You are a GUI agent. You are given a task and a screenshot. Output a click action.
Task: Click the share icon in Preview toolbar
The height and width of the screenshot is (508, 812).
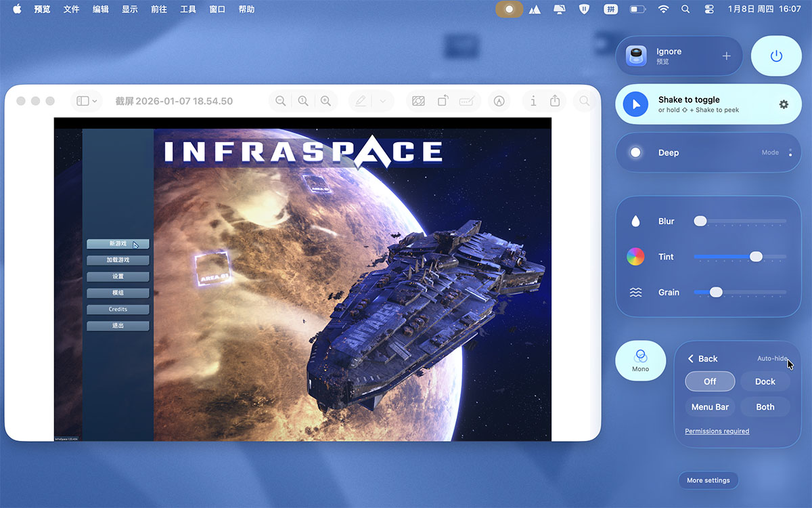pos(555,101)
